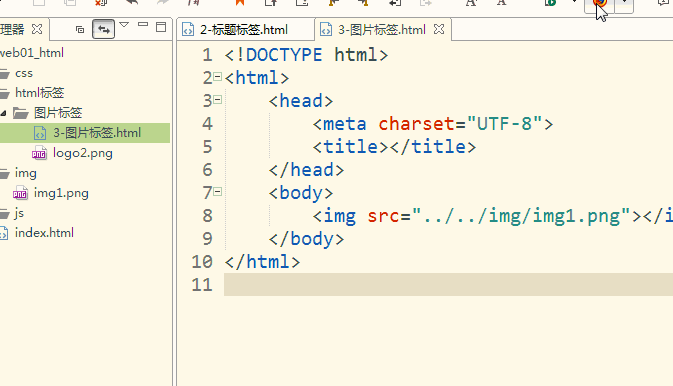Maximize the project explorer panel
Screen dimensions: 673x386
pos(161,27)
